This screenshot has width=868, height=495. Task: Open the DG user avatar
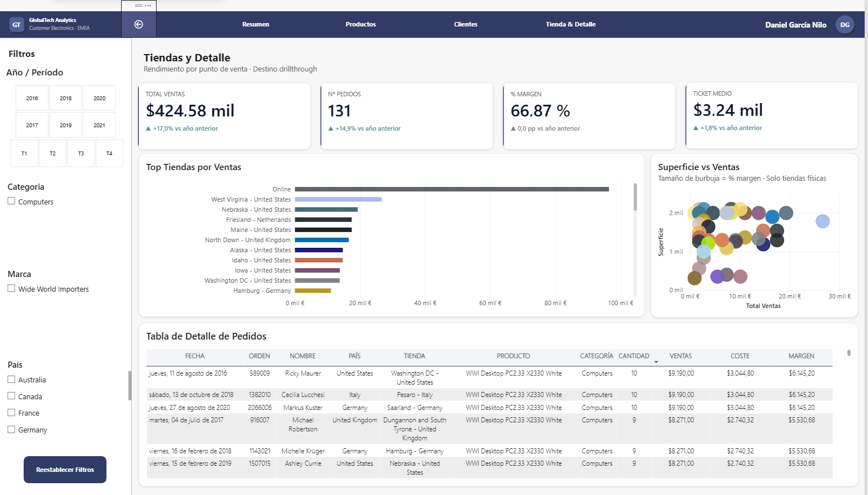coord(844,24)
